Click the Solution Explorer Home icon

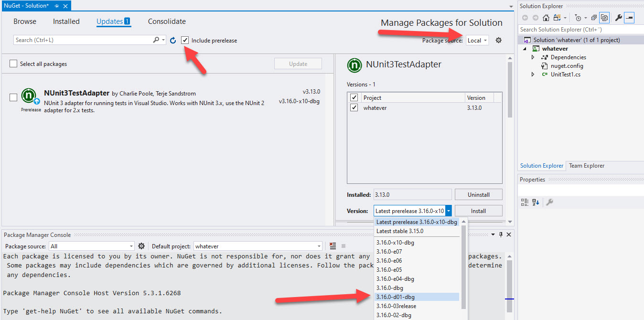pos(546,18)
